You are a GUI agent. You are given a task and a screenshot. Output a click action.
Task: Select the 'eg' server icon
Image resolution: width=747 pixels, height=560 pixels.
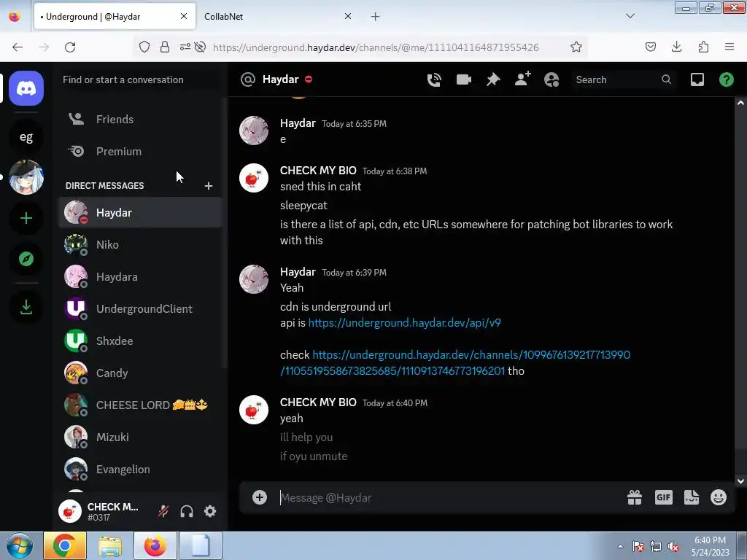pos(26,137)
